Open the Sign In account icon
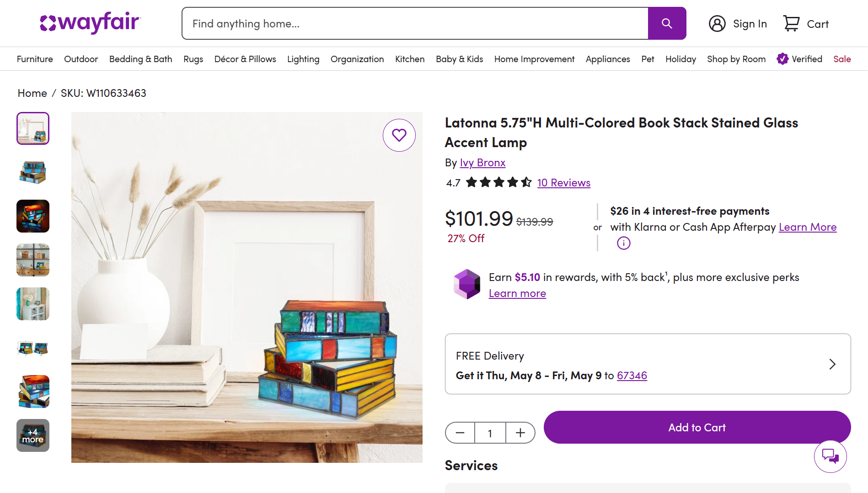Viewport: 868px width, 493px height. click(x=717, y=24)
